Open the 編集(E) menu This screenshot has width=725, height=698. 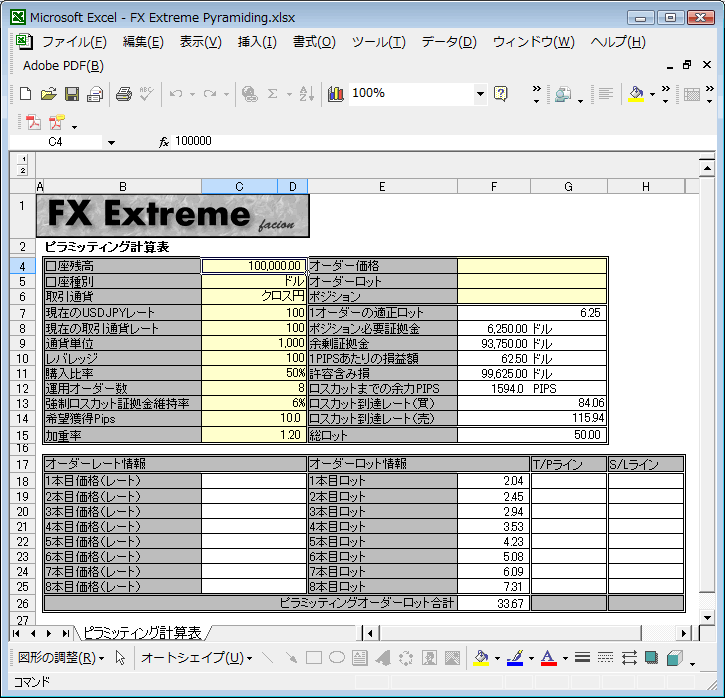(x=143, y=42)
